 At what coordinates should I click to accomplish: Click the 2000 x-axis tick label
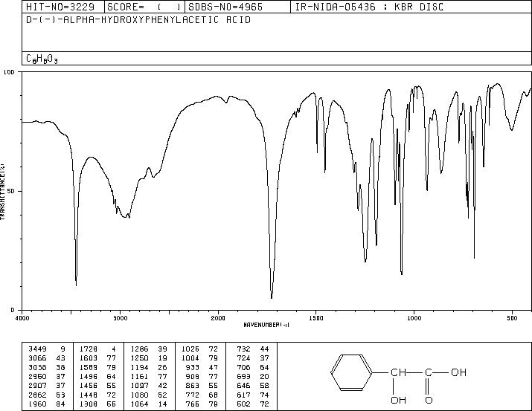[218, 318]
